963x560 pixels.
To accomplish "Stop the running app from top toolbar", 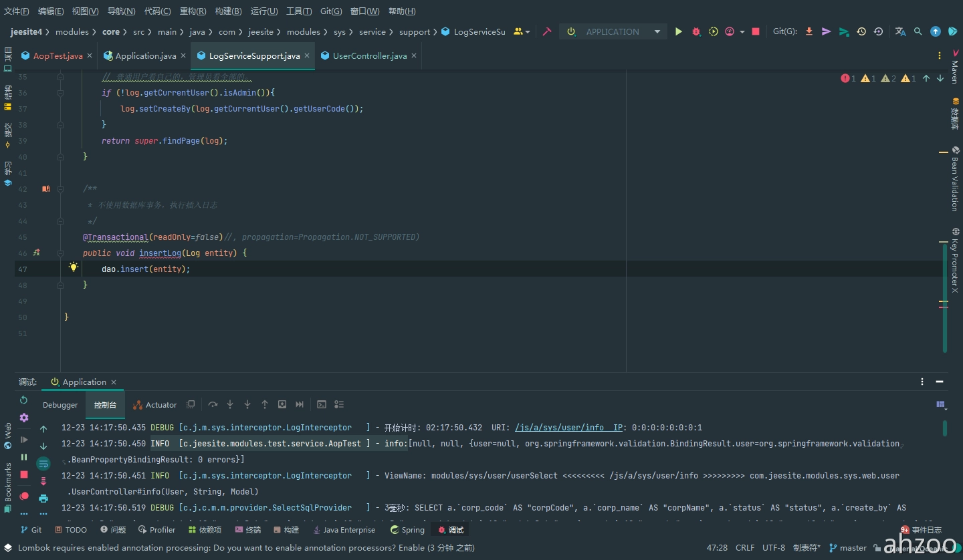I will (756, 31).
